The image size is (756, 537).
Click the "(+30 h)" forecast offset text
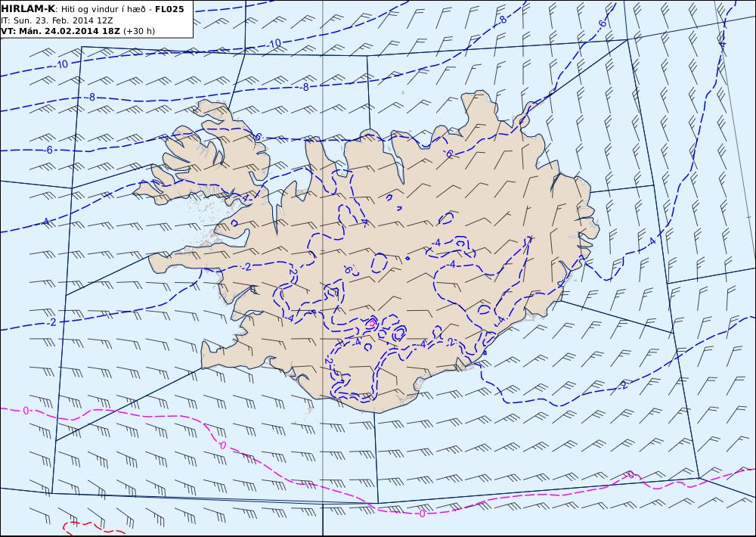[139, 31]
